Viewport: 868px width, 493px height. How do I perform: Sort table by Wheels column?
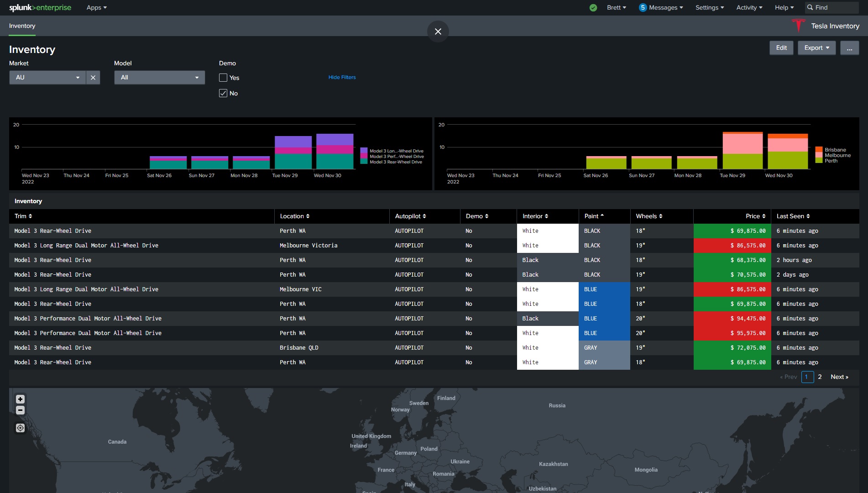pyautogui.click(x=649, y=216)
